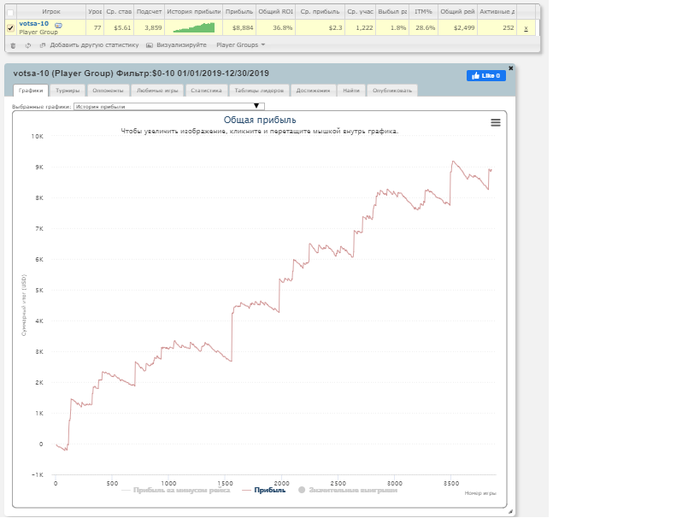Sort by the Прибыль column header

(x=239, y=12)
